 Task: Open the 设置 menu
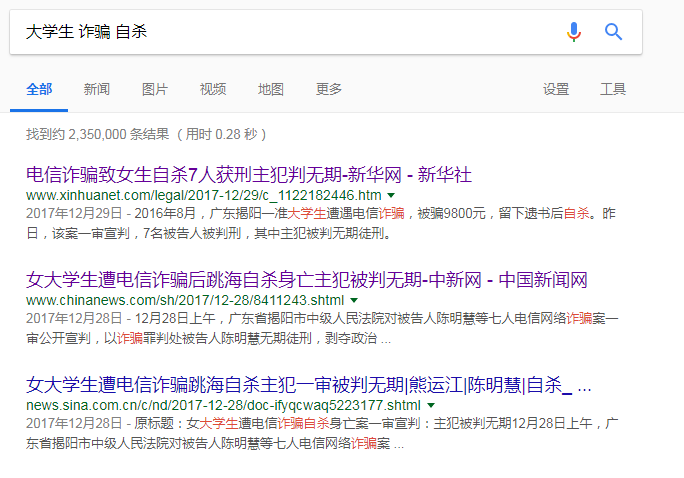coord(556,89)
